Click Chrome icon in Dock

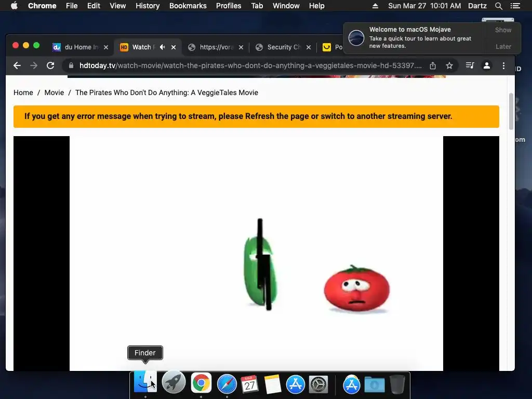(x=201, y=383)
